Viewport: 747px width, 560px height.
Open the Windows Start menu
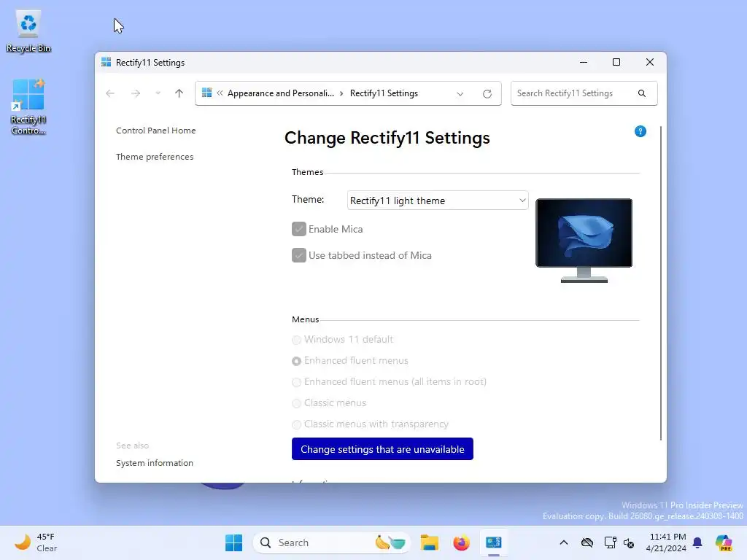(233, 542)
